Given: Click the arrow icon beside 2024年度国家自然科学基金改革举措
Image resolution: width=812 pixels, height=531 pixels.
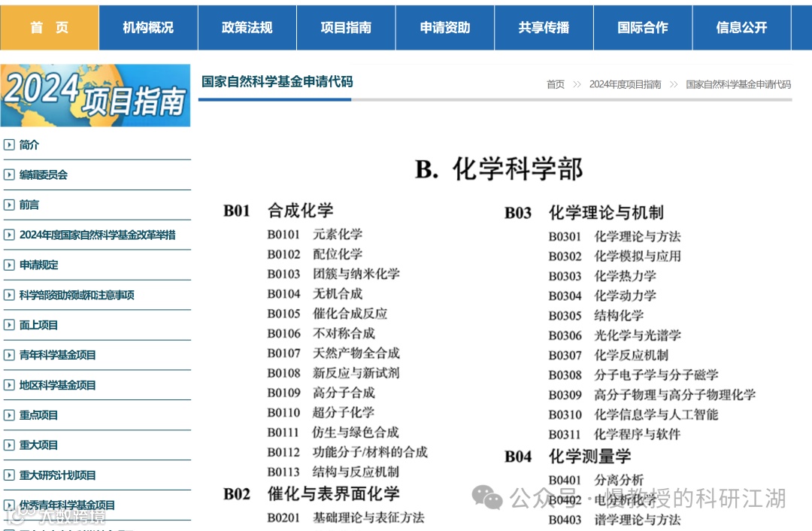Looking at the screenshot, I should point(9,235).
